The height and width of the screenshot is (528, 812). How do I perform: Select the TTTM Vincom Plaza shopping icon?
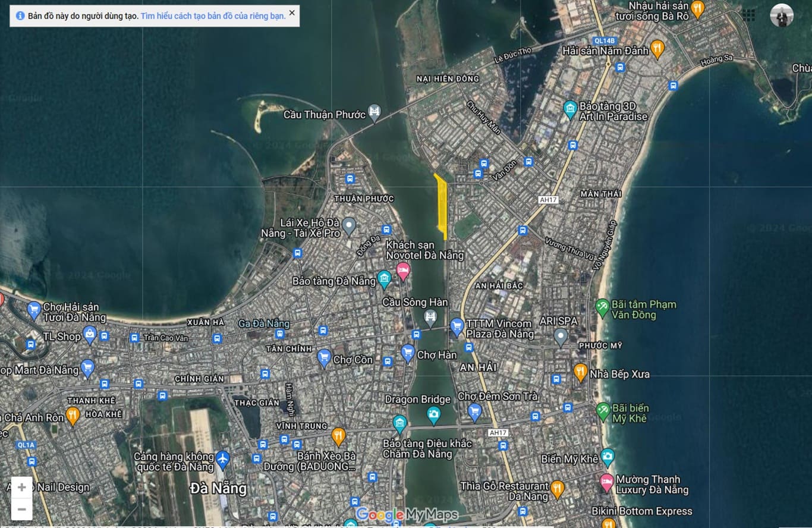(x=457, y=326)
